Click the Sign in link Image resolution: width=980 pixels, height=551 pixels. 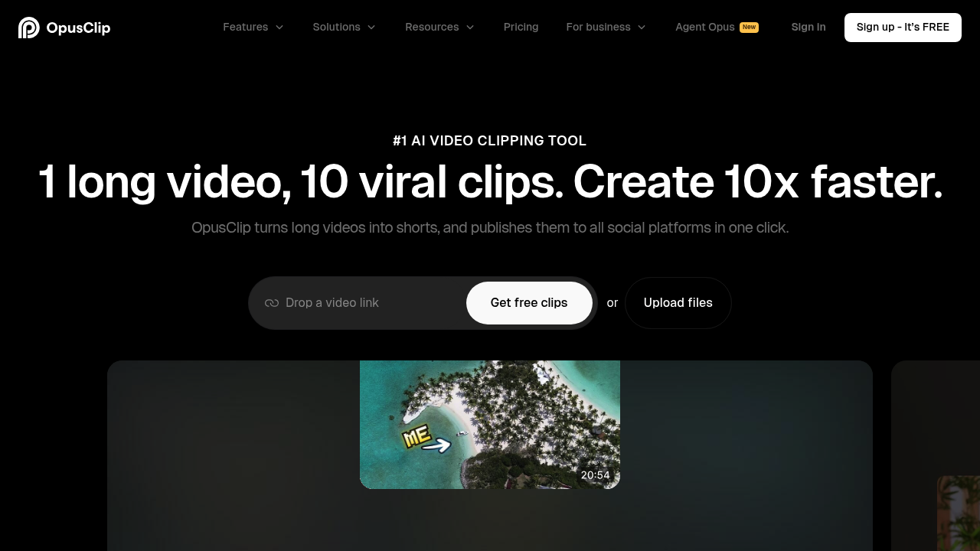pos(808,27)
